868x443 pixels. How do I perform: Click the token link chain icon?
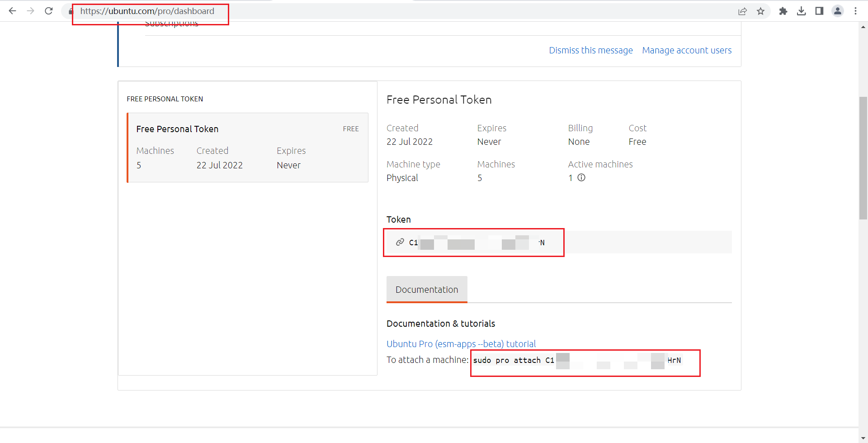400,242
